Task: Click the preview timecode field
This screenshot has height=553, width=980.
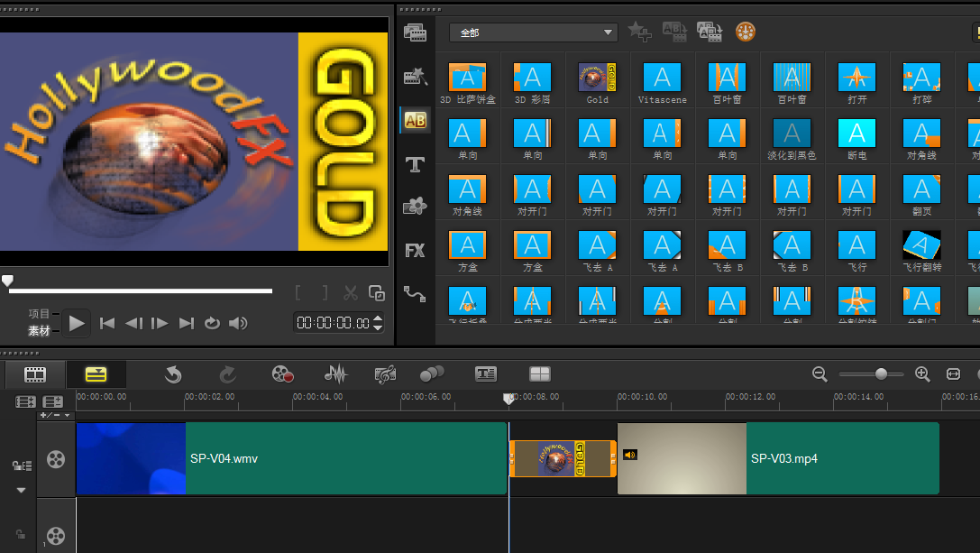Action: coord(333,323)
